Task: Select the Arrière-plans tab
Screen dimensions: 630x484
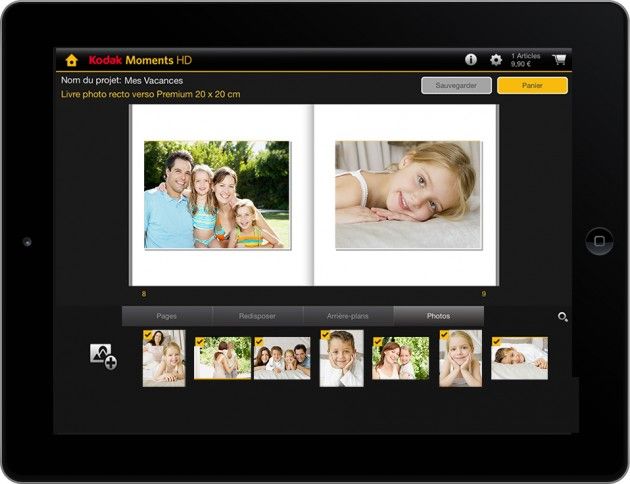Action: (x=348, y=316)
